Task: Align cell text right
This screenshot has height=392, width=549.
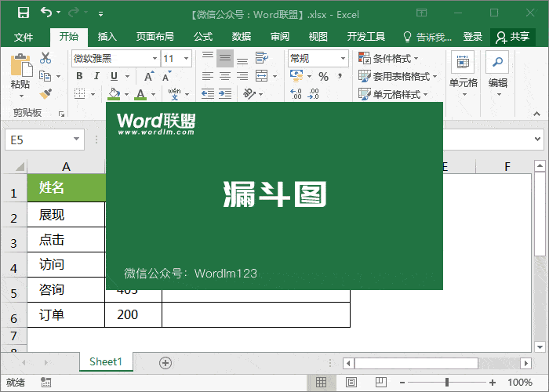Action: [242, 76]
